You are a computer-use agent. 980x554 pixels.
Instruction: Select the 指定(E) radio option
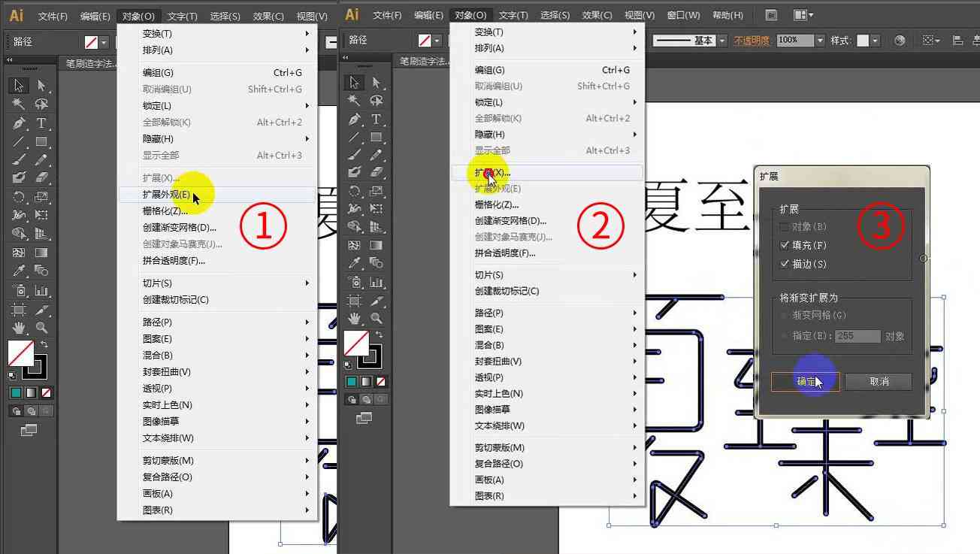785,336
